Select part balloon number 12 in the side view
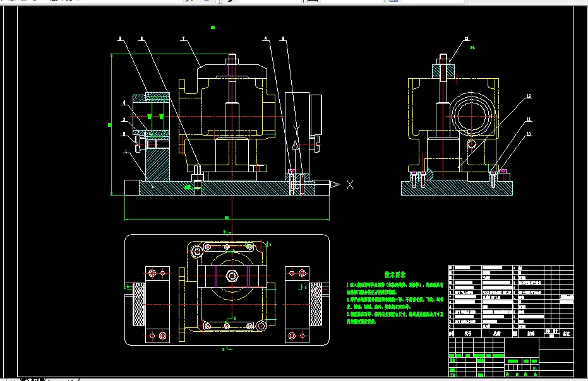588x381 pixels. pos(529,97)
